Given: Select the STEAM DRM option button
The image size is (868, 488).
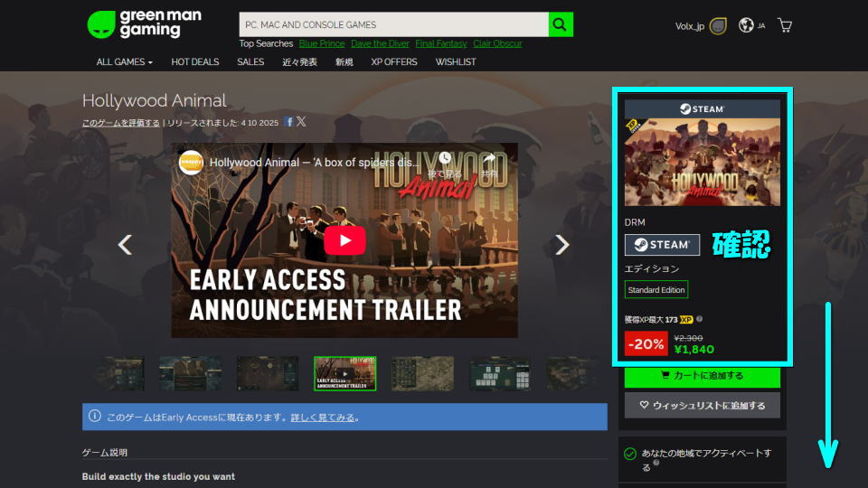Looking at the screenshot, I should [662, 245].
